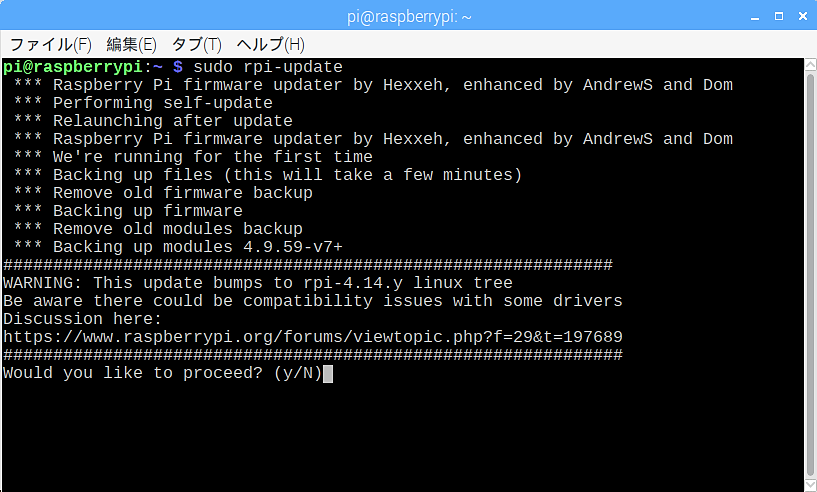
Task: Click the vertical scrollbar thumb
Action: [810, 275]
